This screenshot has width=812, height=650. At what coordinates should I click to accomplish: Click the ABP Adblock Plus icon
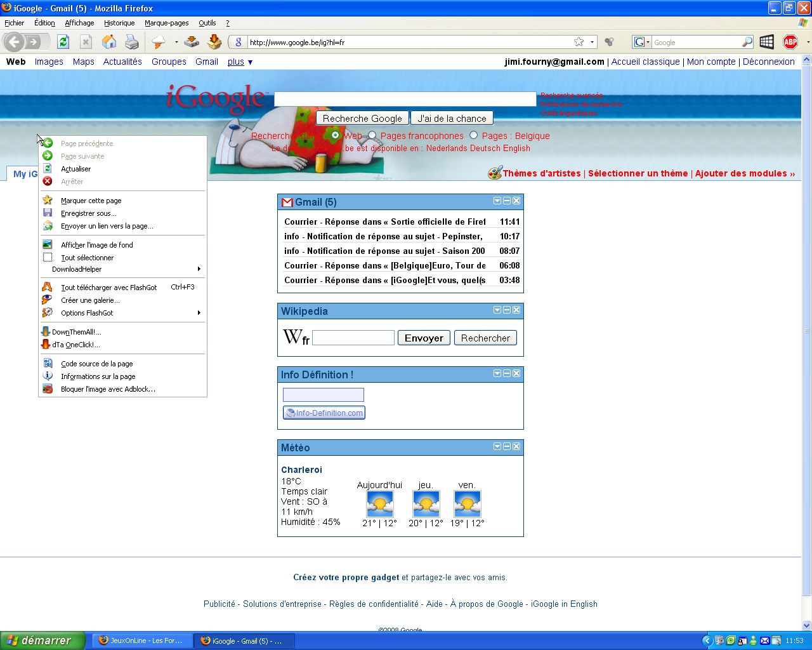[790, 42]
